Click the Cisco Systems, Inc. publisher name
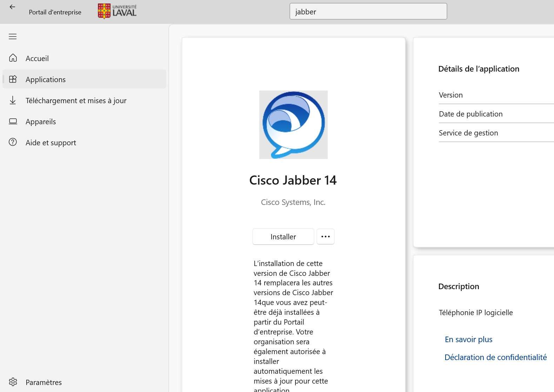 [x=293, y=202]
